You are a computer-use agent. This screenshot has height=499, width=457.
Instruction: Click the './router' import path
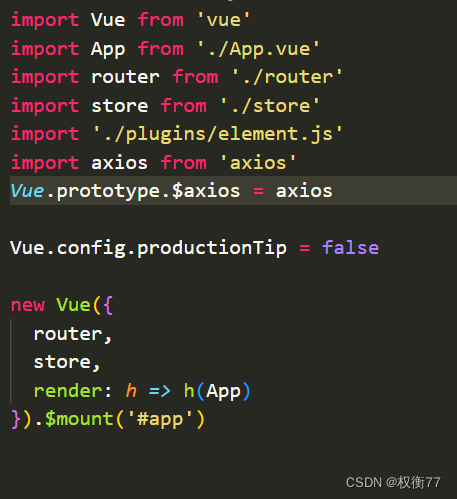287,77
